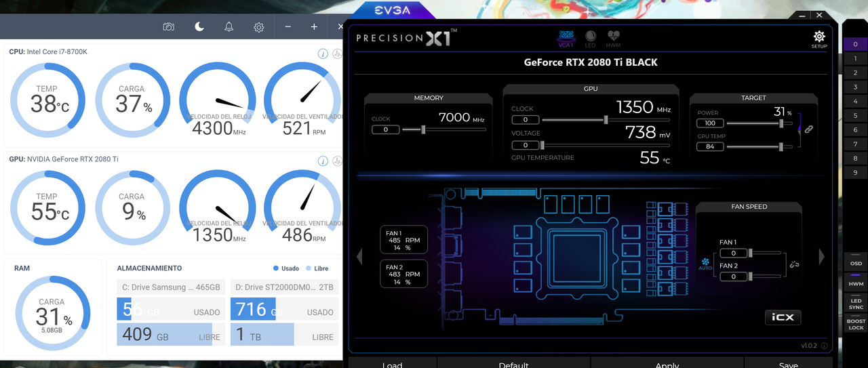868x368 pixels.
Task: Select profile 7
Action: pyautogui.click(x=856, y=144)
